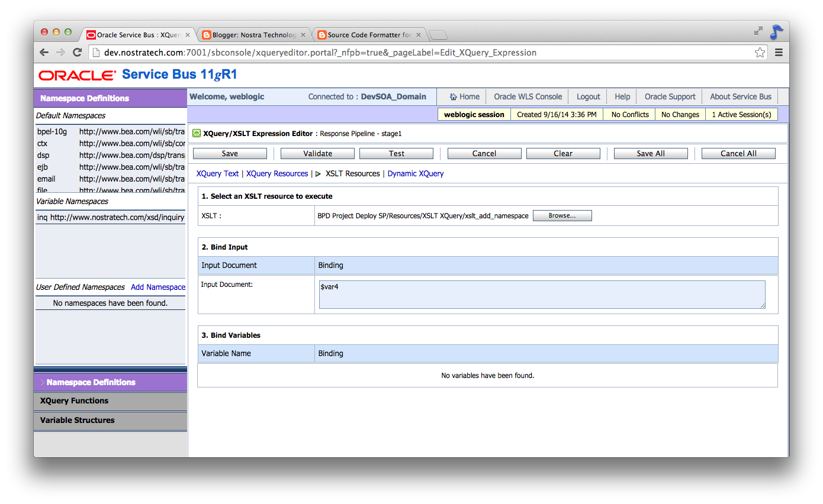This screenshot has width=823, height=504.
Task: Click DevSOA_Domain connection text
Action: 394,97
